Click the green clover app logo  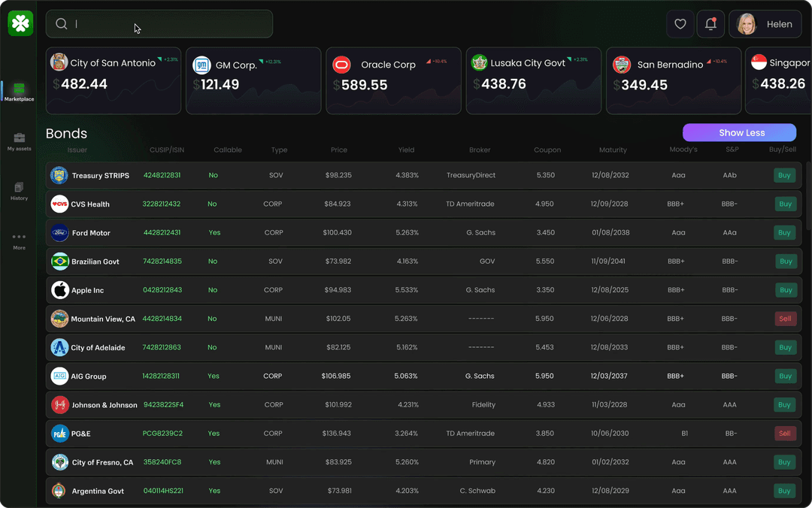(21, 23)
